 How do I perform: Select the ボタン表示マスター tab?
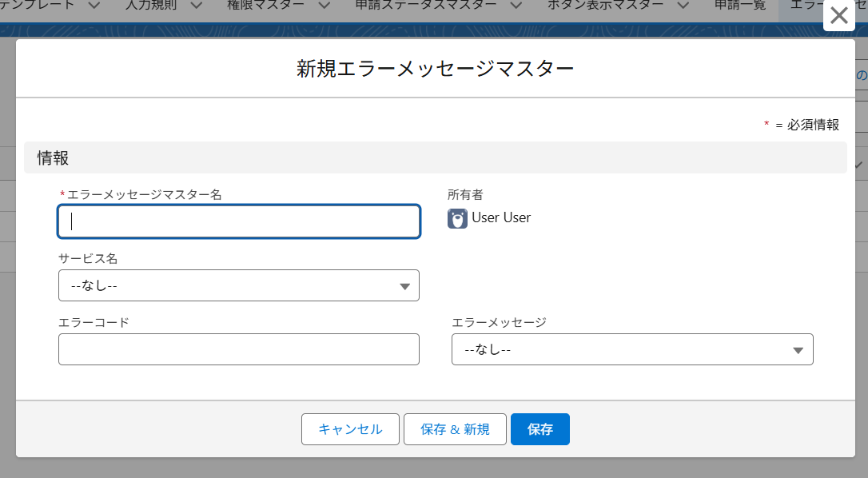tap(605, 5)
